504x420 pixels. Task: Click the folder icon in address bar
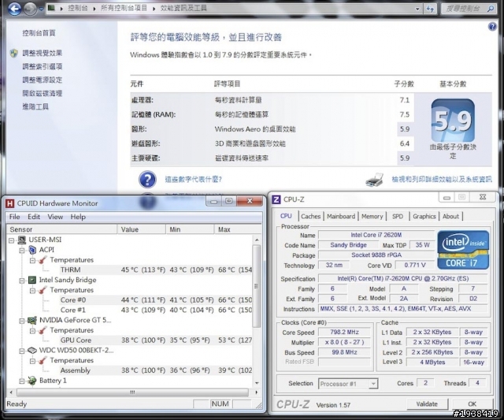click(x=51, y=8)
